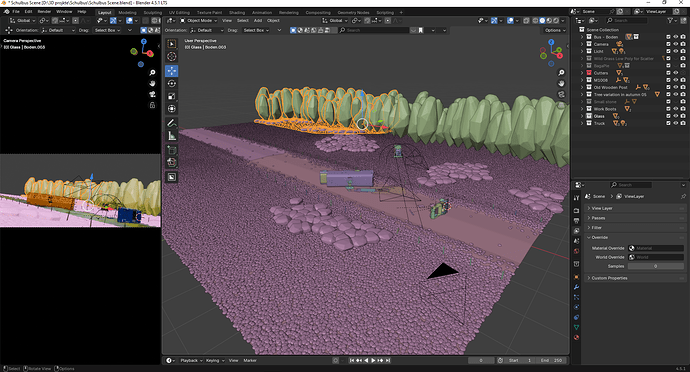
Task: Open the Material properties tab
Action: click(576, 338)
